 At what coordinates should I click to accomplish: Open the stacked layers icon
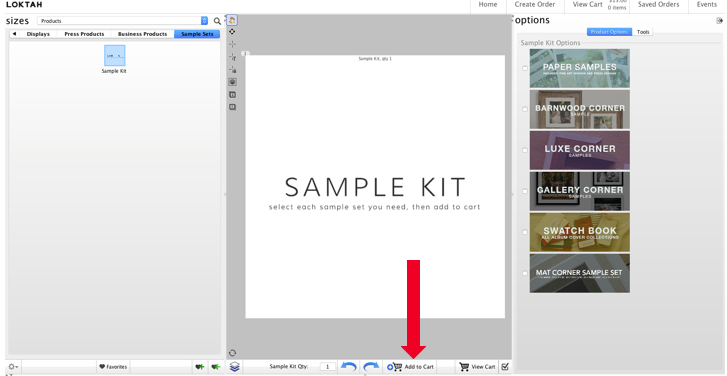pyautogui.click(x=235, y=367)
